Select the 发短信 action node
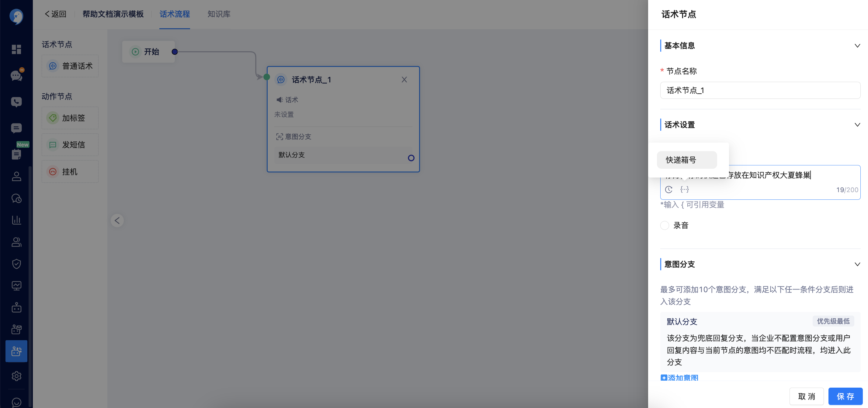868x408 pixels. (x=70, y=144)
